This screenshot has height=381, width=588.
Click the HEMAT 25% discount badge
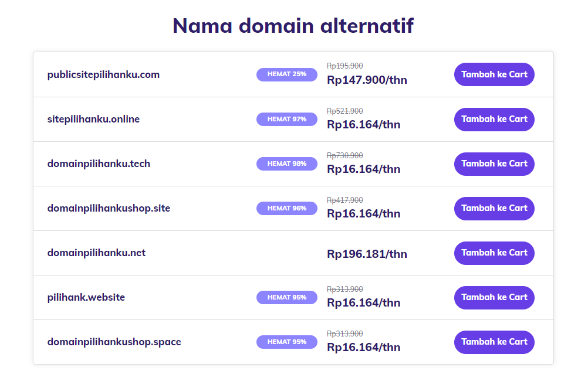(x=286, y=74)
